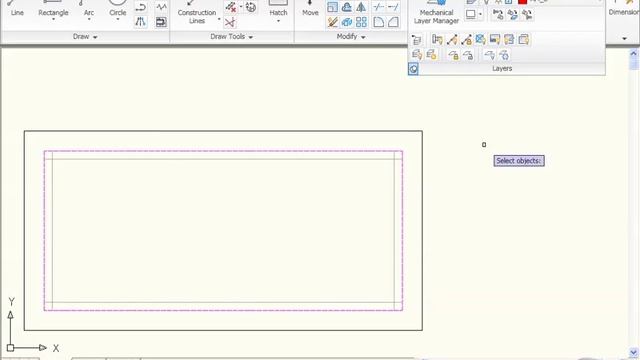
Task: Open dropdown next to erase construction icon
Action: (241, 7)
